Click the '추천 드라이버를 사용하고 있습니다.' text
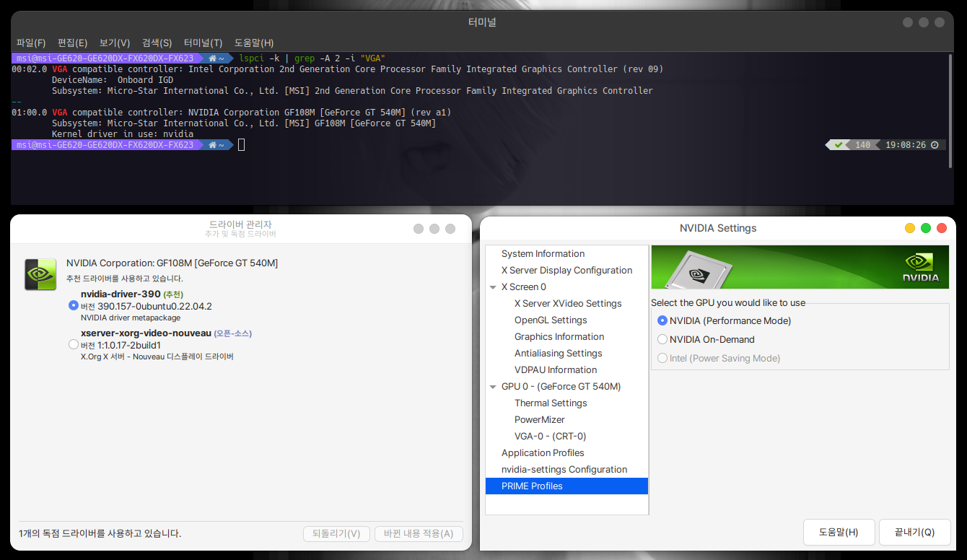Viewport: 967px width, 560px height. [125, 279]
